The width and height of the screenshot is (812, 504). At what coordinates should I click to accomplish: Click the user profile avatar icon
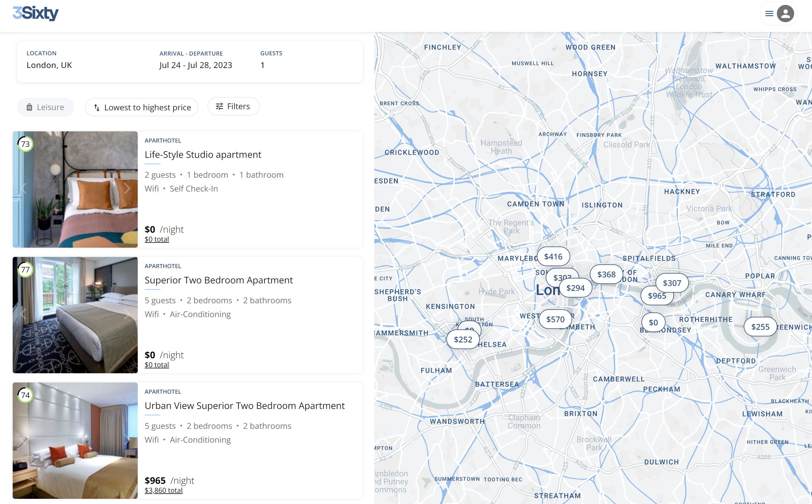click(785, 14)
